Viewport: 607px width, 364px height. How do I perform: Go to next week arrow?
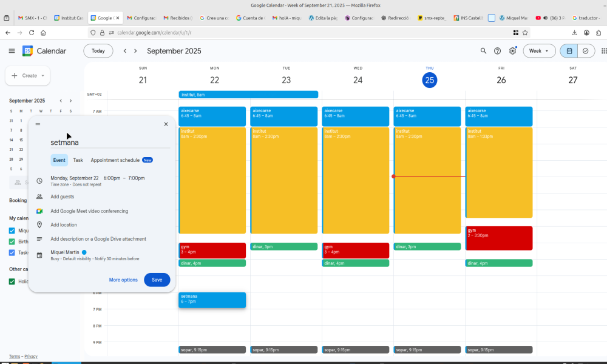(x=135, y=51)
